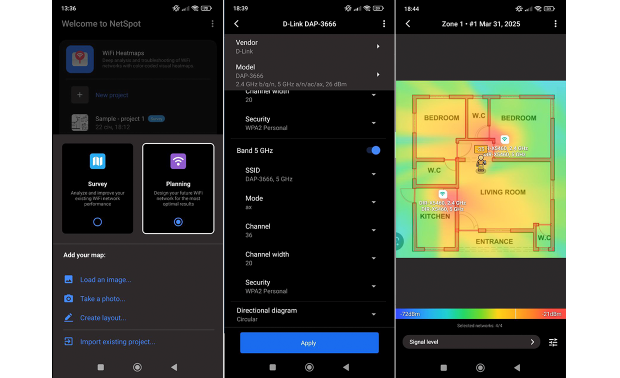The image size is (620, 378).
Task: Adjust the signal level color scale marker
Action: pyautogui.click(x=516, y=314)
